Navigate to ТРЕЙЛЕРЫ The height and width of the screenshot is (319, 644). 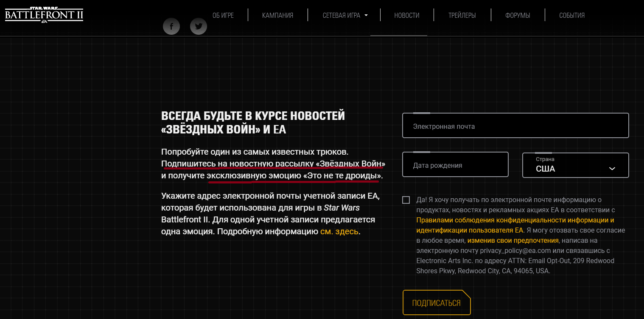click(462, 15)
